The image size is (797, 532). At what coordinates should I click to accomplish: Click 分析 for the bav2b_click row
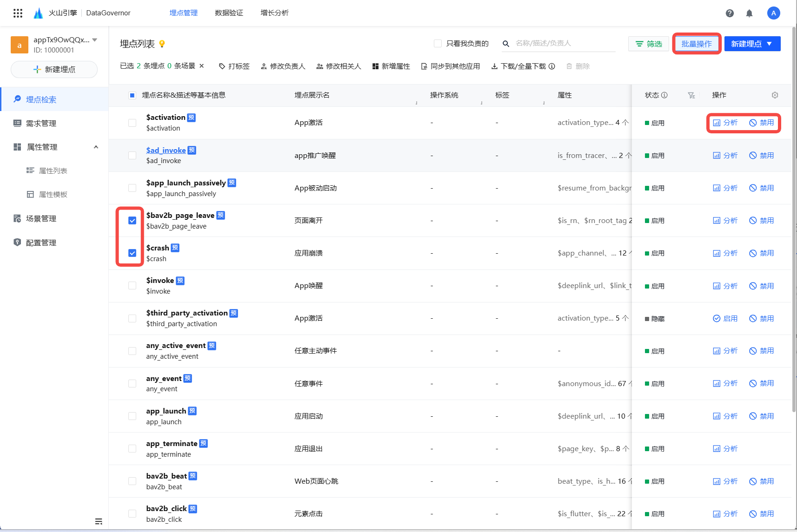click(x=725, y=513)
